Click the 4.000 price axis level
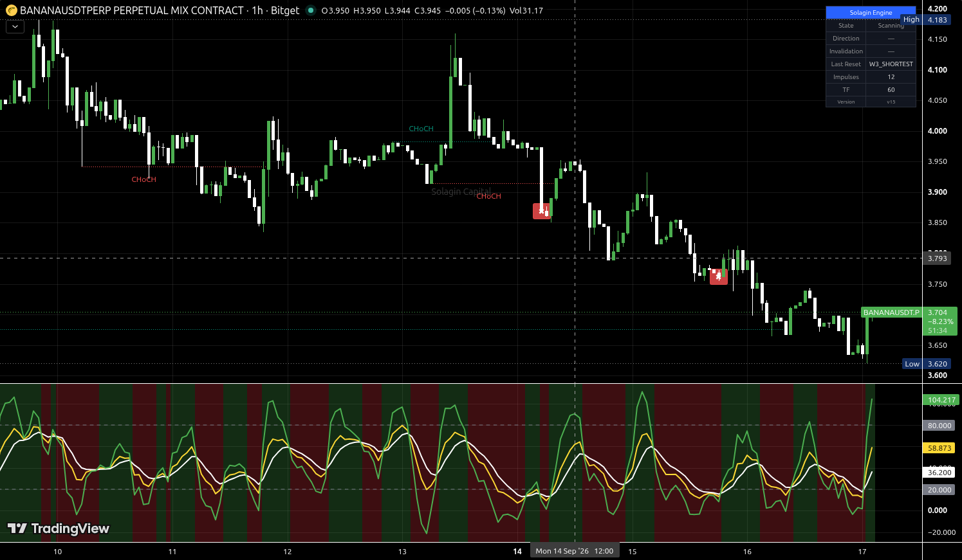This screenshot has width=962, height=560. pyautogui.click(x=938, y=131)
